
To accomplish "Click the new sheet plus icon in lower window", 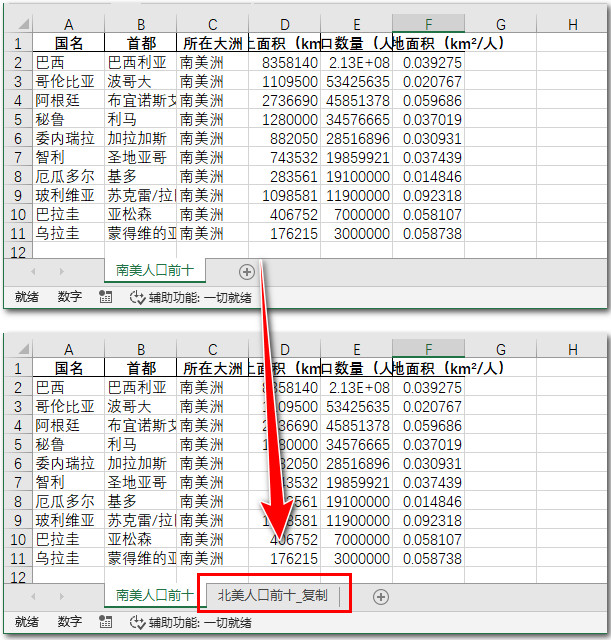I will coord(381,597).
